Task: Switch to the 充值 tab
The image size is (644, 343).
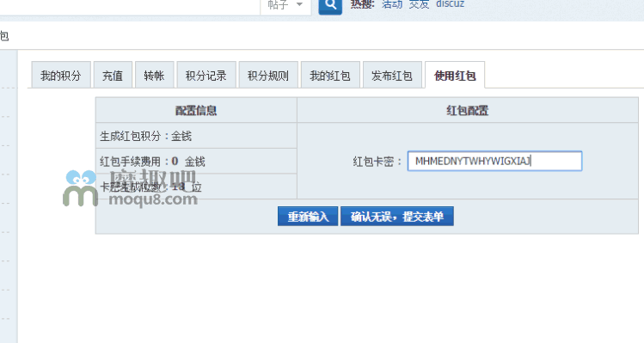Action: click(x=113, y=76)
